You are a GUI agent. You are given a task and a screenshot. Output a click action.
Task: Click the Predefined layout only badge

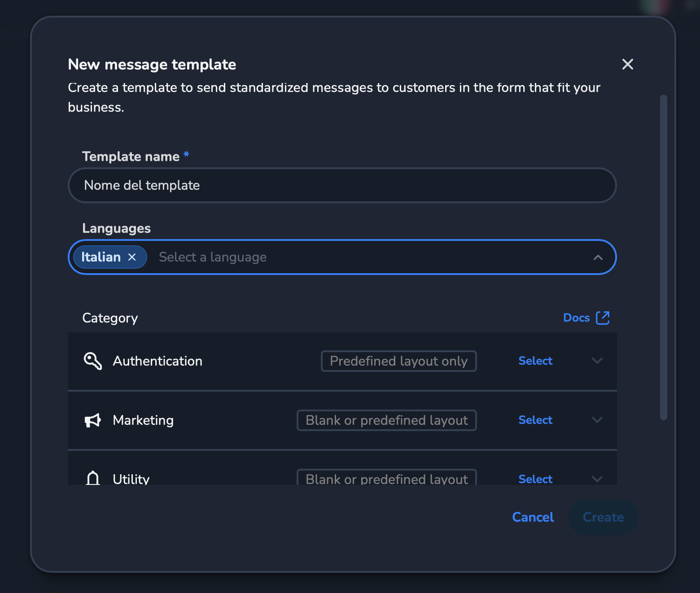point(398,361)
